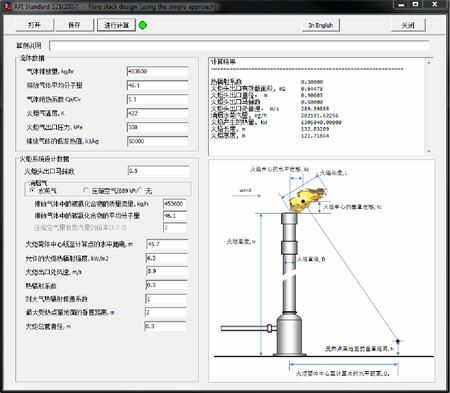Click vertical distance from ground field 2
The height and width of the screenshot is (393, 450).
click(166, 313)
